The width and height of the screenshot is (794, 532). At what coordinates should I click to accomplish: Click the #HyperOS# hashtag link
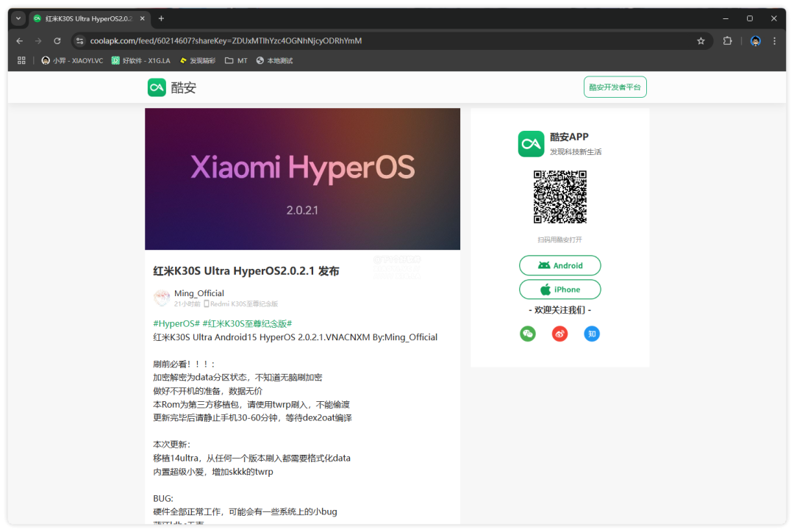(x=176, y=323)
